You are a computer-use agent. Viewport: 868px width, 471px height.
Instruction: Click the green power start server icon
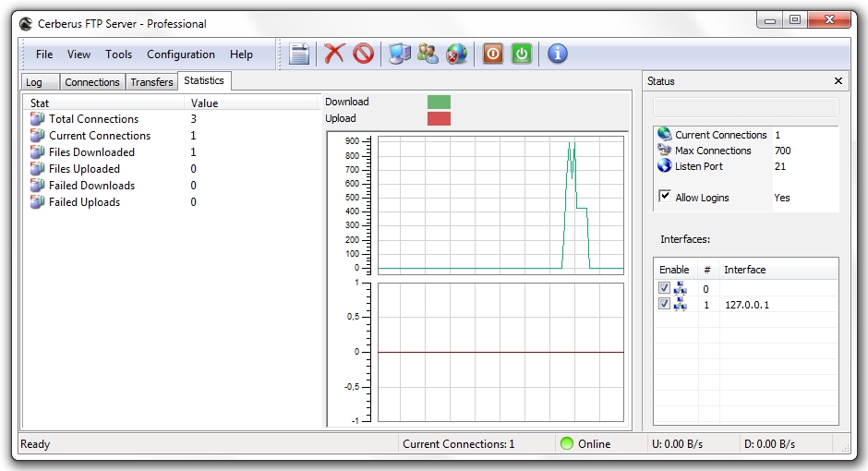[522, 54]
